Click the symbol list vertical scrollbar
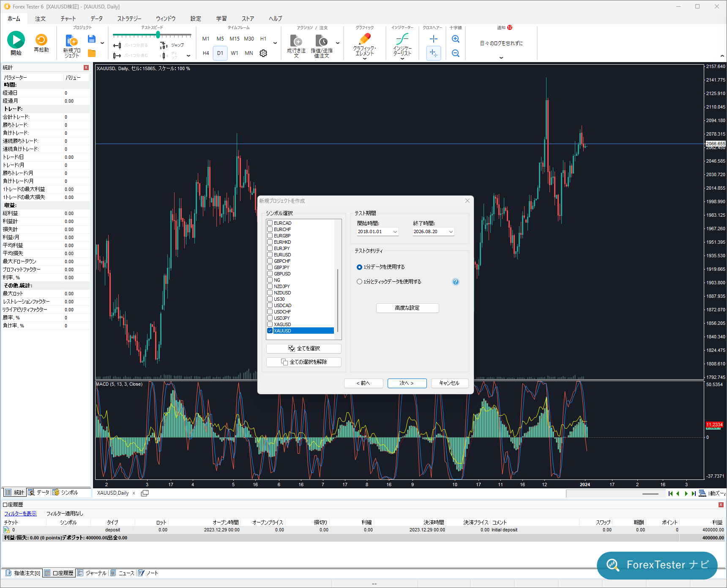 (x=338, y=300)
